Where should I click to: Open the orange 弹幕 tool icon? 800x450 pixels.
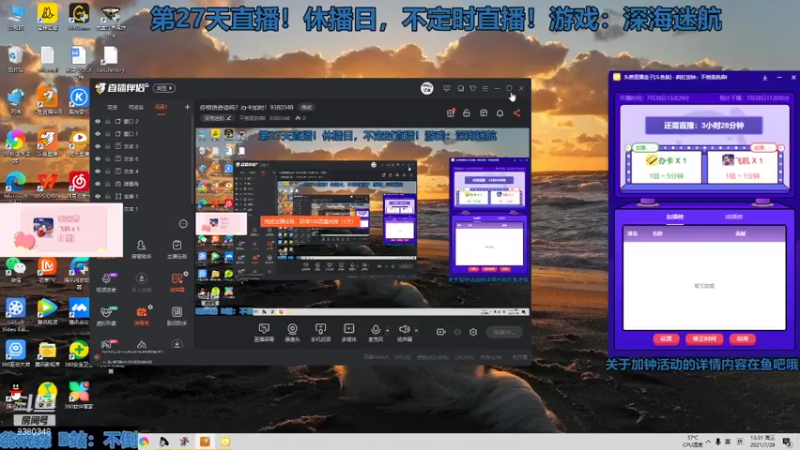(x=141, y=315)
